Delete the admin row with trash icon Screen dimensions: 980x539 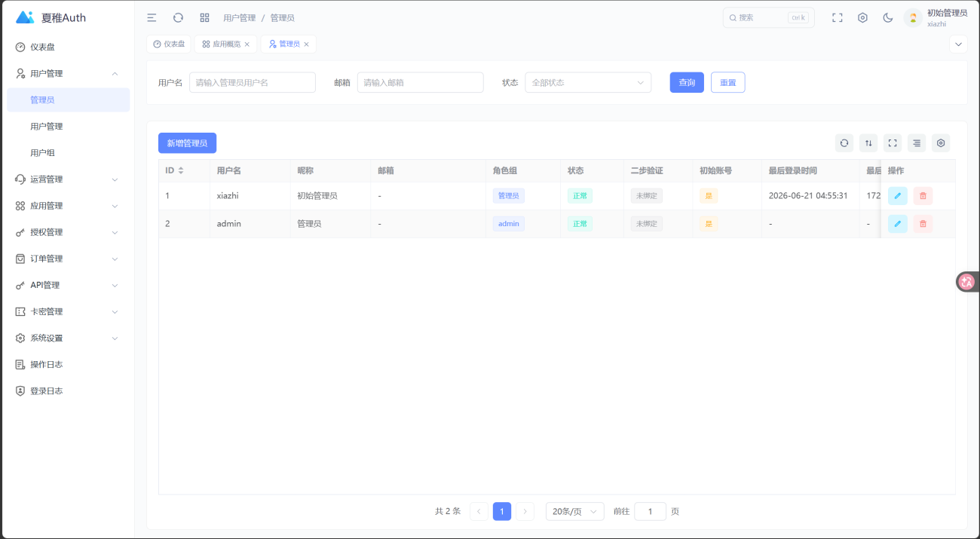coord(923,224)
